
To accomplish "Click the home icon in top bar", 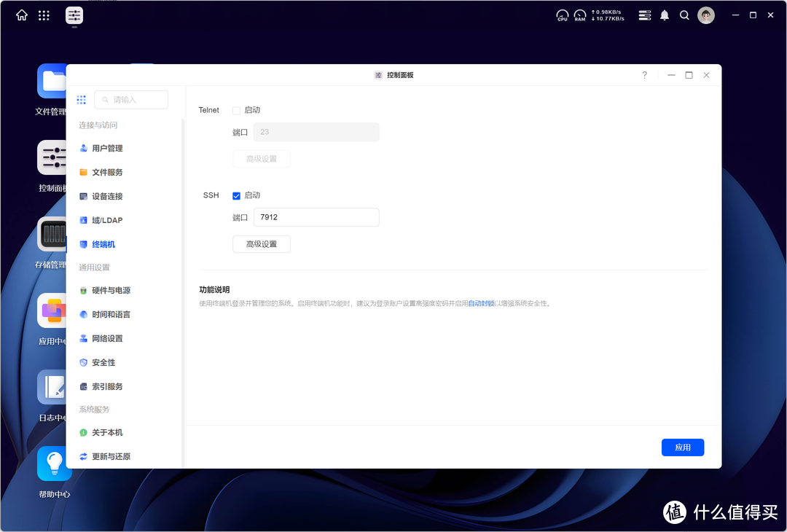I will tap(22, 15).
